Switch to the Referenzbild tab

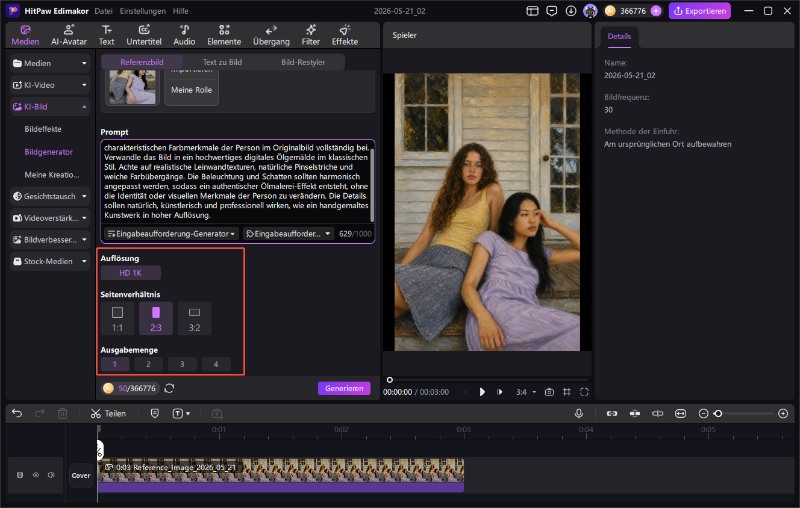click(142, 62)
